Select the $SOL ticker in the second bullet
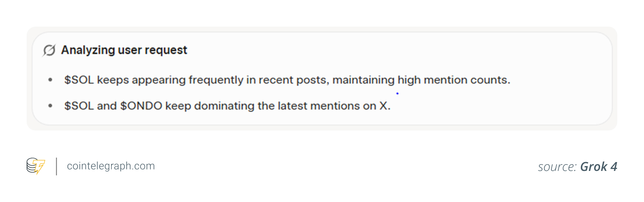This screenshot has width=644, height=202. tap(79, 106)
